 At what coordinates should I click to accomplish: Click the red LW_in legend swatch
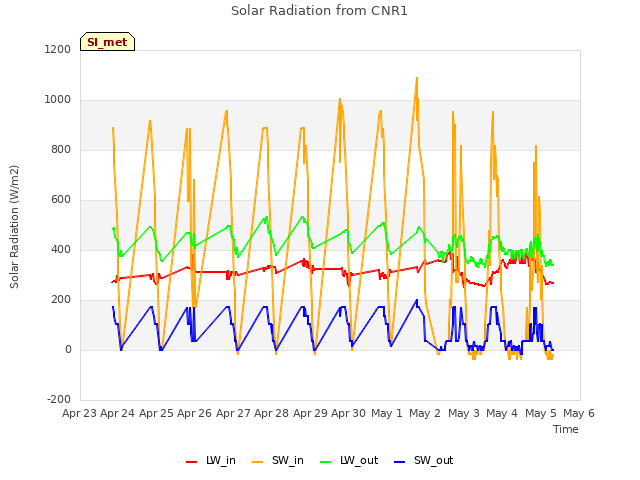191,462
